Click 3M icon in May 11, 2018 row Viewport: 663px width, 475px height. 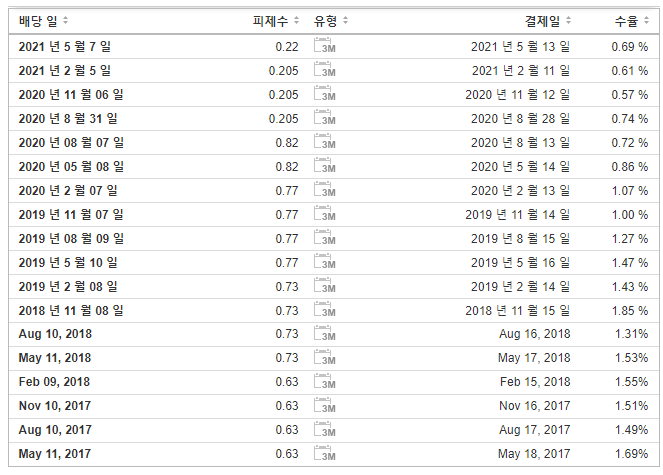pyautogui.click(x=325, y=358)
